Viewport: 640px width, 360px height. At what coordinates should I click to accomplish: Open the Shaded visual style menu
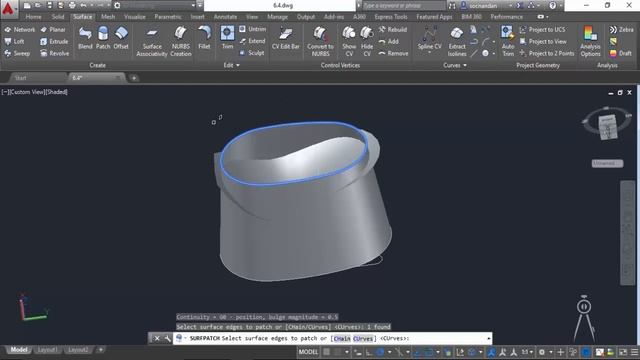point(57,92)
